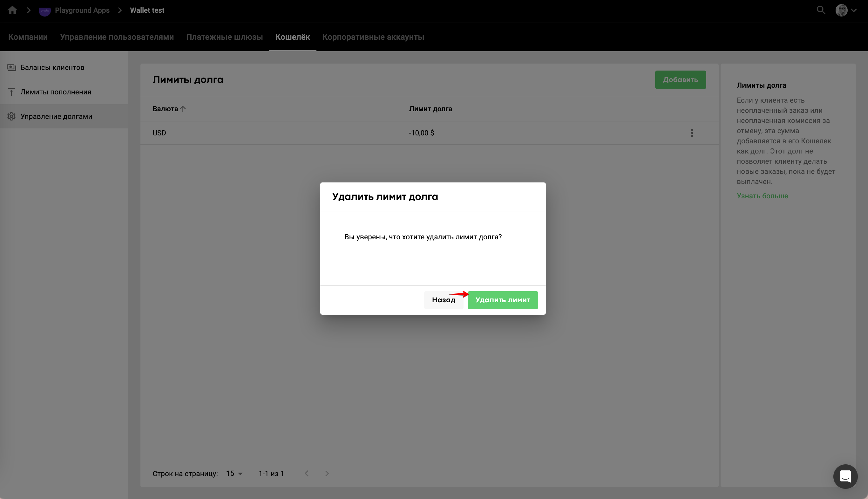
Task: Switch to Компании tab
Action: click(x=28, y=37)
